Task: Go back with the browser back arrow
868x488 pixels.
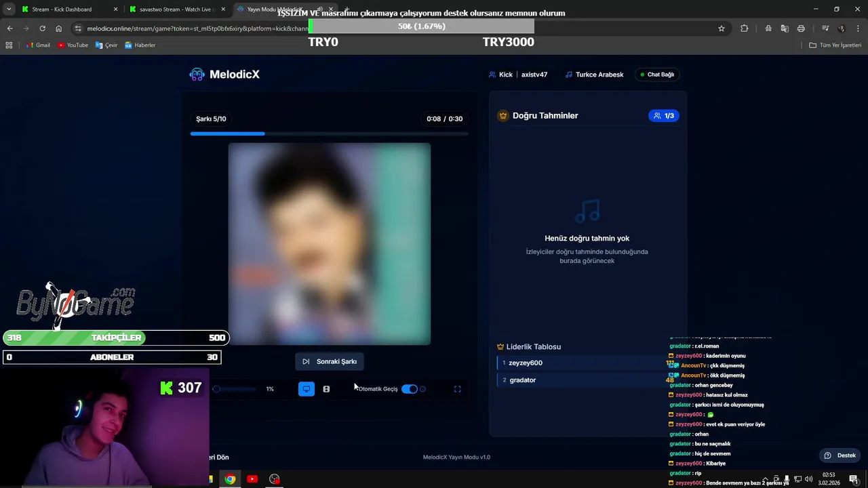Action: point(9,28)
